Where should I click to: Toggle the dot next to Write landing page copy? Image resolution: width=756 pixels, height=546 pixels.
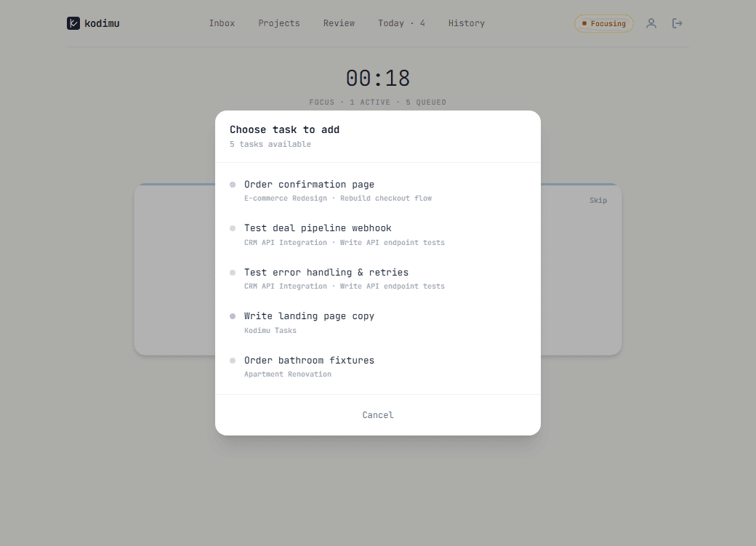tap(232, 316)
